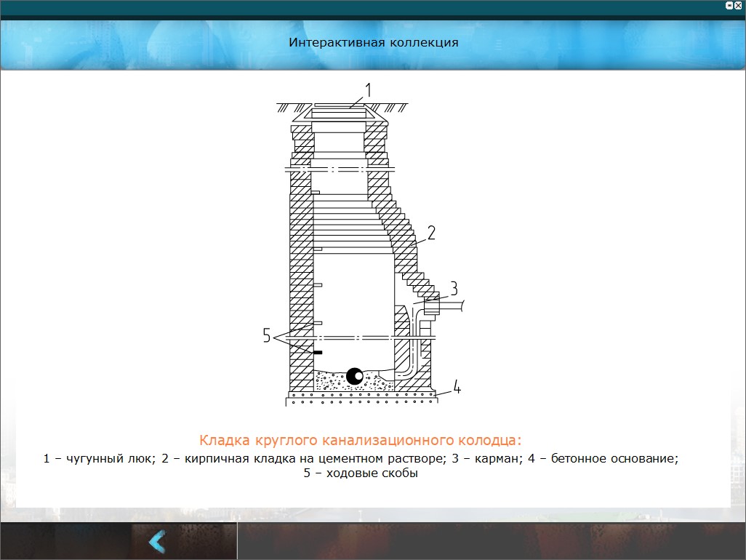746x560 pixels.
Task: Click the blue back arrow
Action: click(157, 542)
